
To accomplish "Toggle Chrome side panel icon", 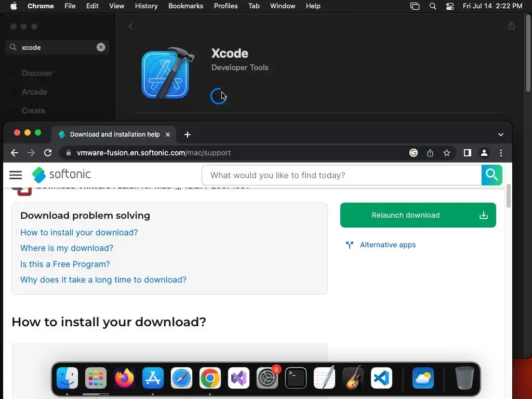I will pos(468,153).
